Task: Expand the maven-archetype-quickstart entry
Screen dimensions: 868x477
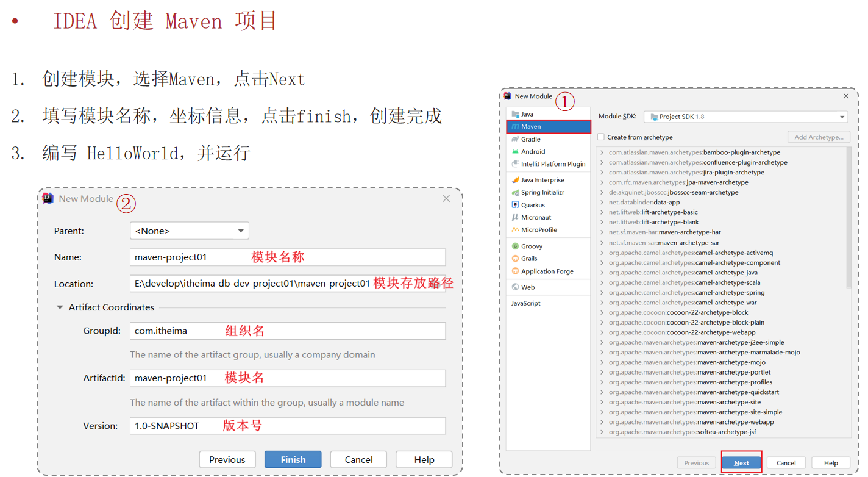Action: tap(603, 392)
